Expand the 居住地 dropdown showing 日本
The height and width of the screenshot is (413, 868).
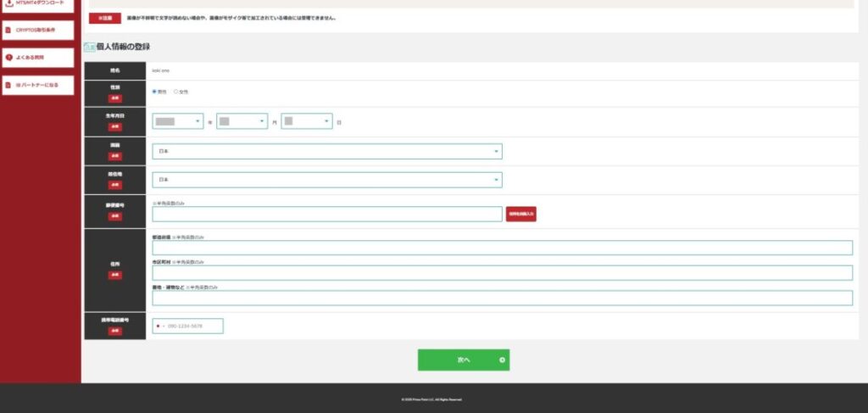tap(327, 181)
